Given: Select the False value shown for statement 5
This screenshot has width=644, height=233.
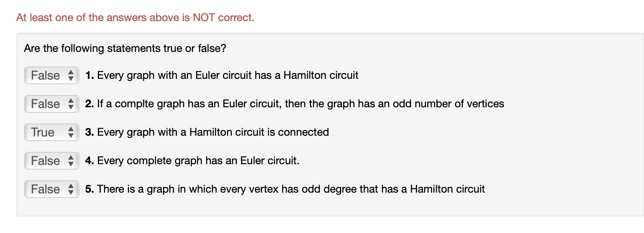Looking at the screenshot, I should point(43,189).
